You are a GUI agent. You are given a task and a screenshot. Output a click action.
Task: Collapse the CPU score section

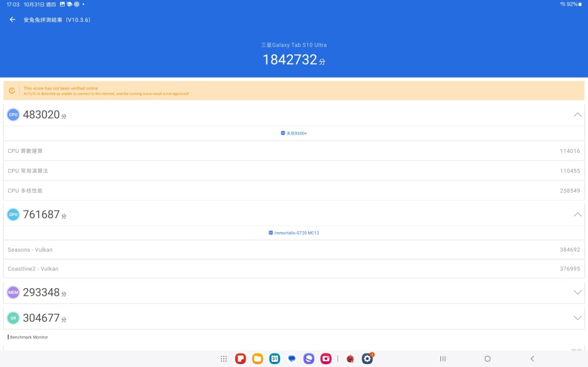coord(577,115)
